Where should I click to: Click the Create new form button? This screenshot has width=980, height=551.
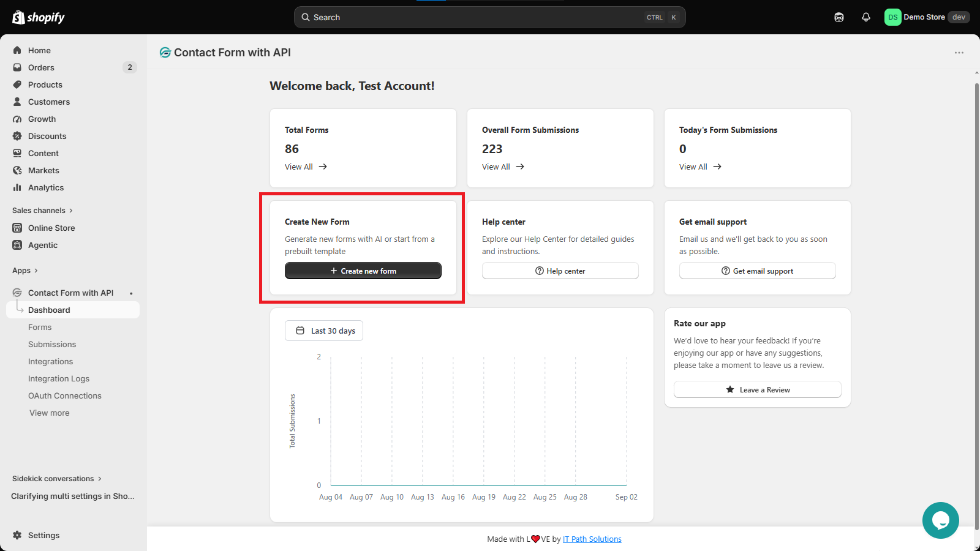coord(363,271)
